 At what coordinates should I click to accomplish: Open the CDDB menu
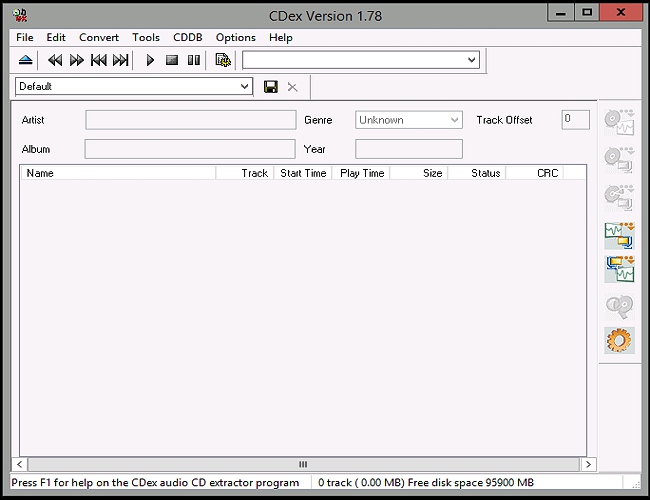tap(187, 37)
